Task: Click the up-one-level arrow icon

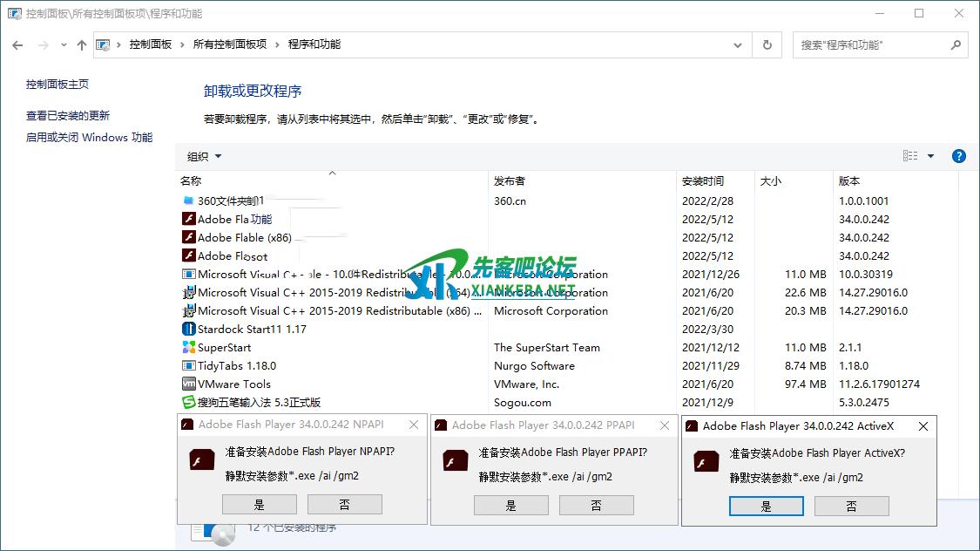Action: pos(82,45)
